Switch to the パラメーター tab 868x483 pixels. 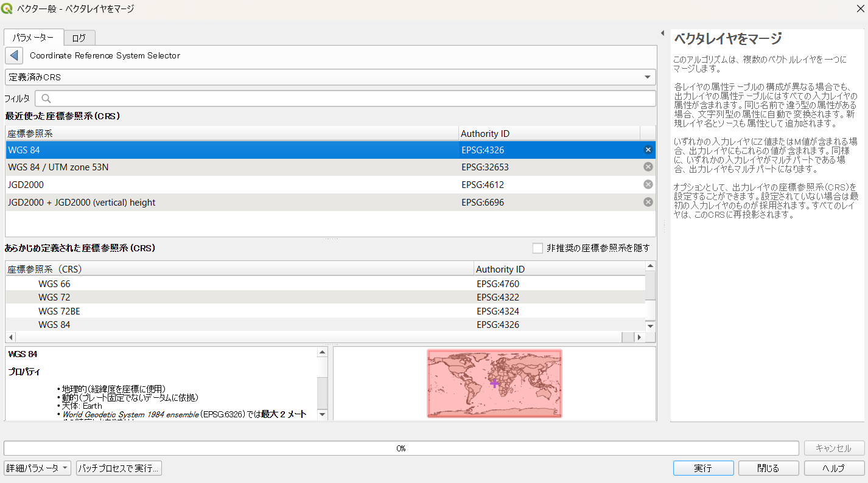point(33,37)
